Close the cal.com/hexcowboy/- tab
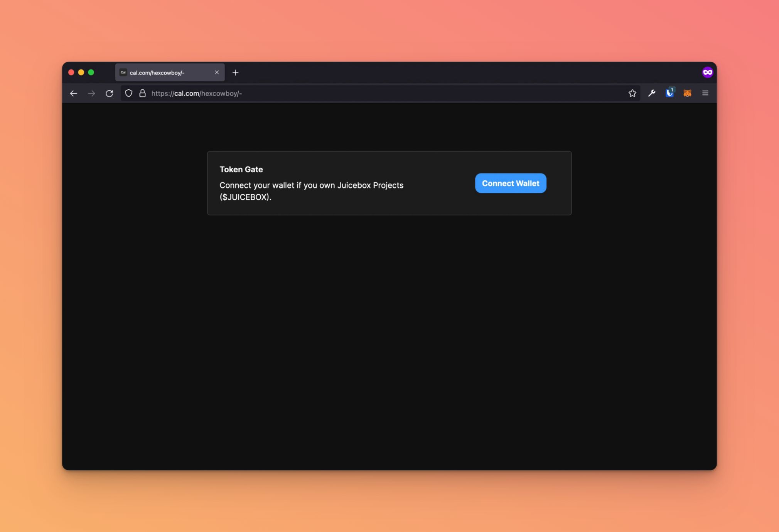779x532 pixels. point(217,72)
